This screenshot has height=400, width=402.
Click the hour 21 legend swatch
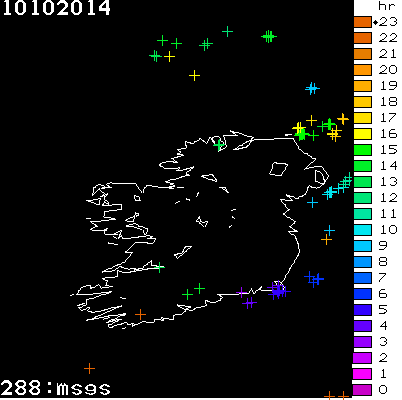[x=362, y=54]
